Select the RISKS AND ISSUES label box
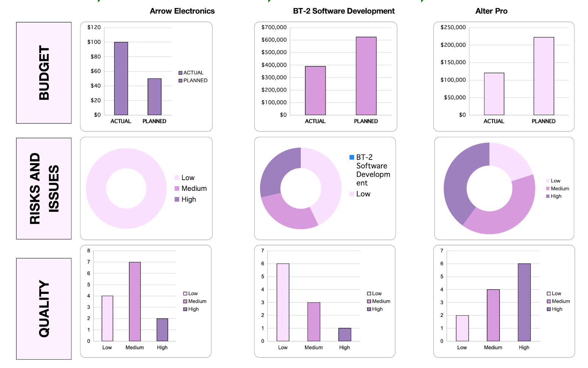588x368 pixels. pyautogui.click(x=44, y=189)
